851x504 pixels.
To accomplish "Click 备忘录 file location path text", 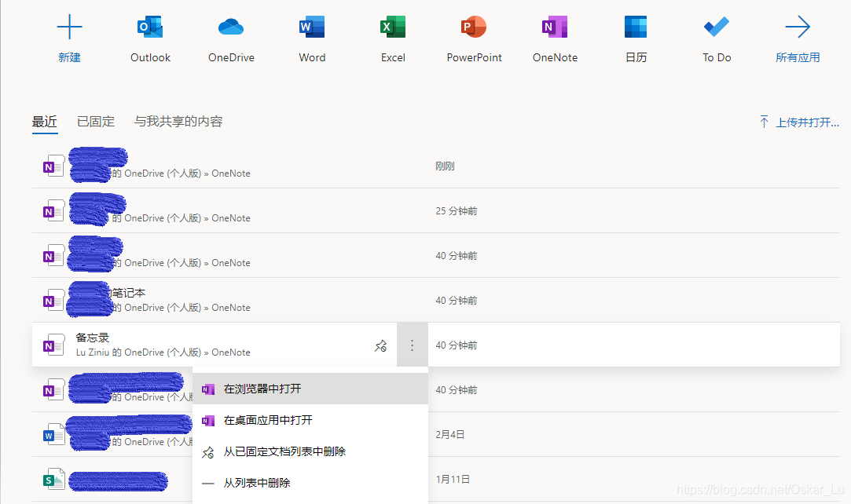I will (163, 352).
